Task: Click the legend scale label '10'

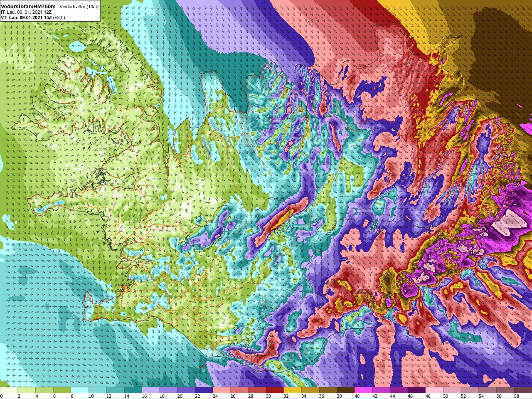Action: (91, 397)
